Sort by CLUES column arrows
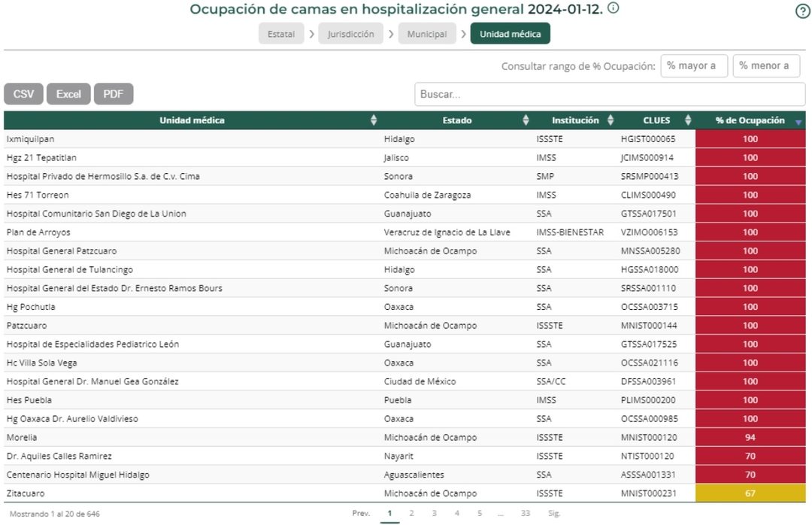This screenshot has height=525, width=812. click(x=688, y=120)
